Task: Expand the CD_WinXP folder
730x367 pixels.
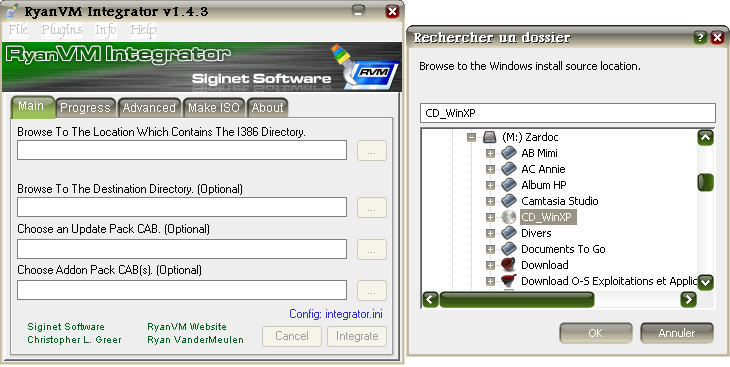Action: point(490,217)
